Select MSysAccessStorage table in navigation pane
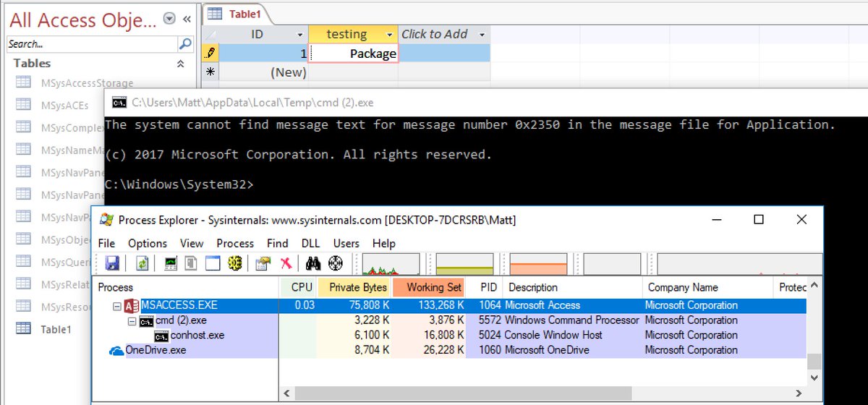This screenshot has height=405, width=868. (x=87, y=82)
